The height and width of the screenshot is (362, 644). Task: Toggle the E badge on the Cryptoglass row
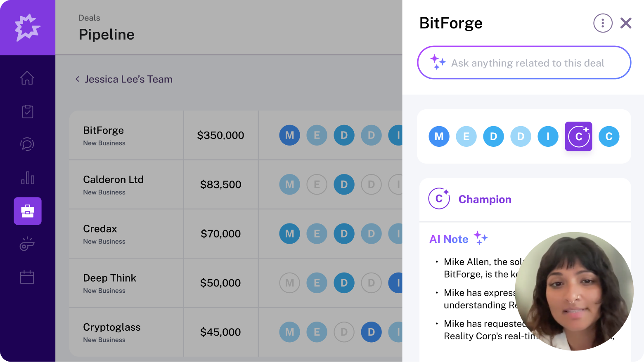click(x=317, y=332)
